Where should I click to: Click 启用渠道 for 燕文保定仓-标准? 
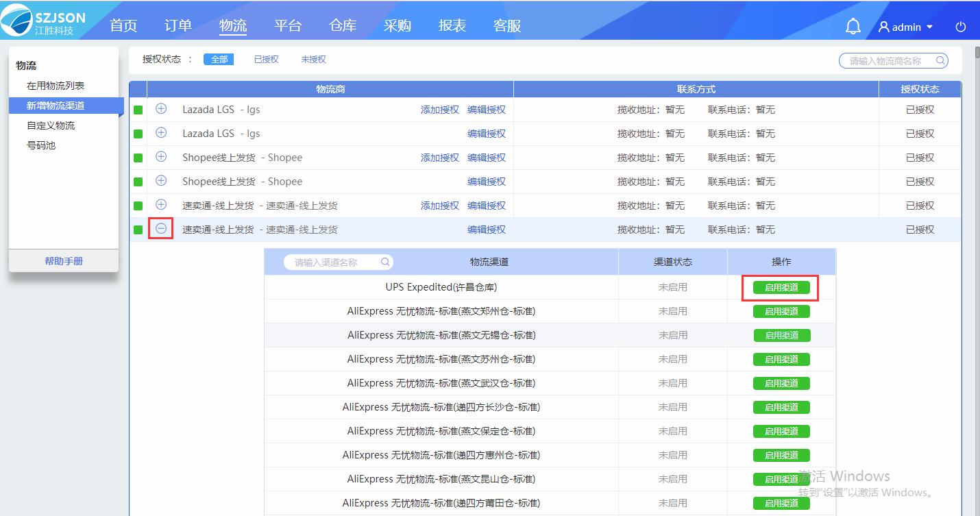tap(781, 432)
